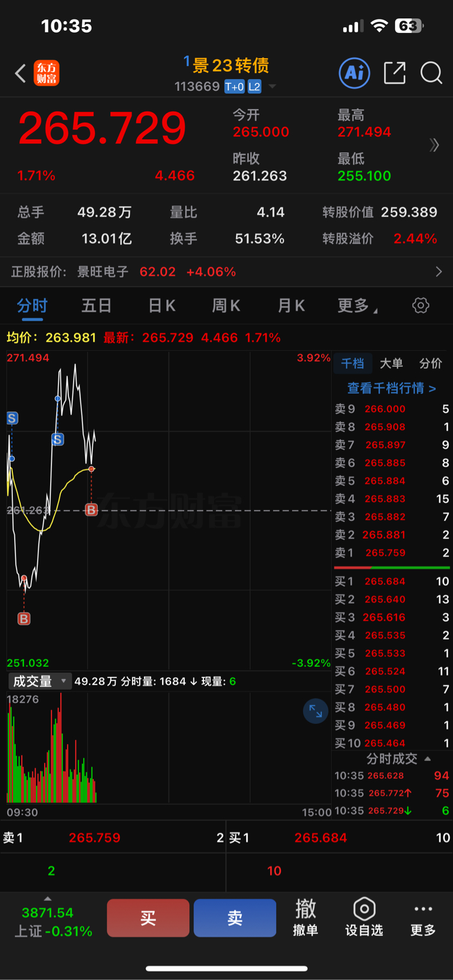The image size is (453, 980).
Task: Tap the 10:35 265.772 trade row
Action: (392, 793)
